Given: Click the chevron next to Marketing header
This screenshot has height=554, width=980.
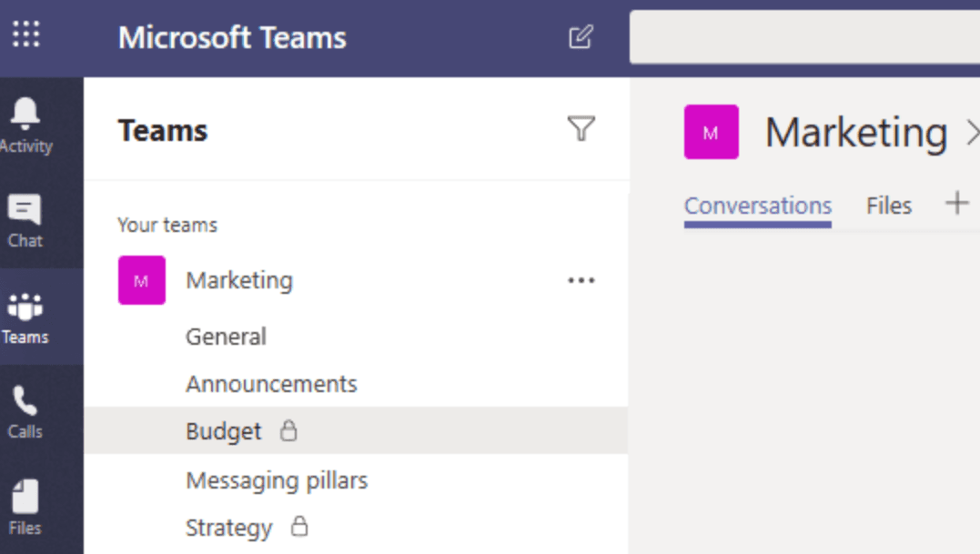Looking at the screenshot, I should point(971,134).
